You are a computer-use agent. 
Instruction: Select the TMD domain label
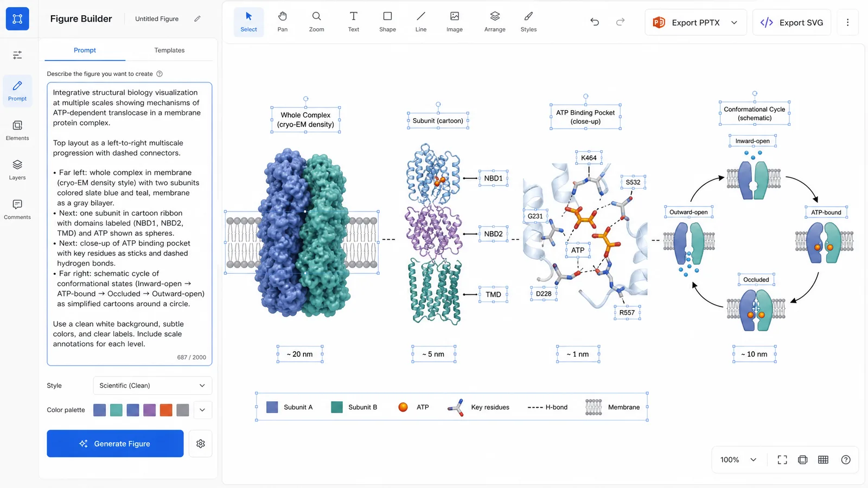click(493, 295)
